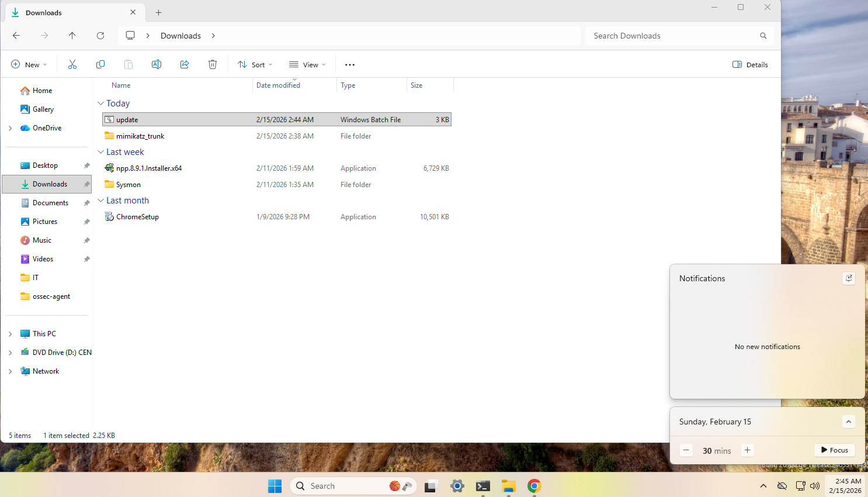Delete selected file with trash icon
The width and height of the screenshot is (868, 497).
213,64
